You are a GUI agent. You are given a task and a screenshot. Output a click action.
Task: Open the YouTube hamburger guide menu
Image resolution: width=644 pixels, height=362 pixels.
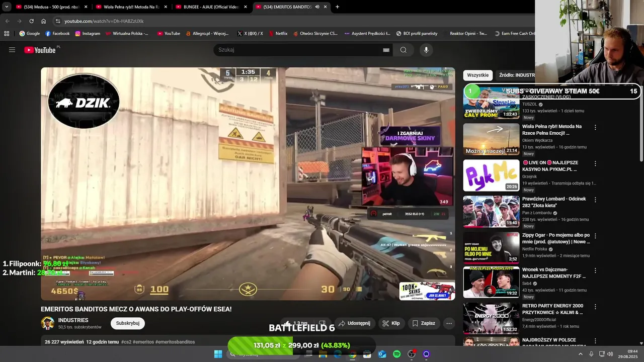(12, 50)
